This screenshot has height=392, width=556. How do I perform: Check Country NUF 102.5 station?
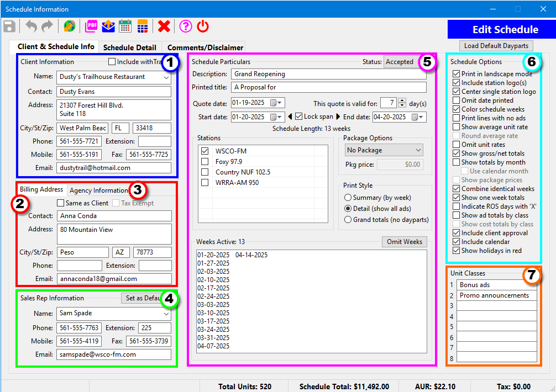coord(204,172)
